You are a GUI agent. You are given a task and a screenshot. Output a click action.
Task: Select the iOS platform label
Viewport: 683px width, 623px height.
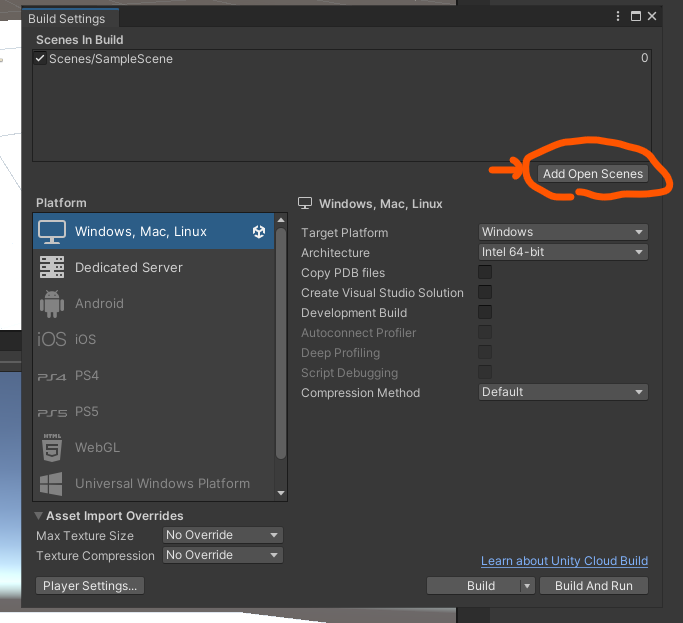(x=85, y=339)
